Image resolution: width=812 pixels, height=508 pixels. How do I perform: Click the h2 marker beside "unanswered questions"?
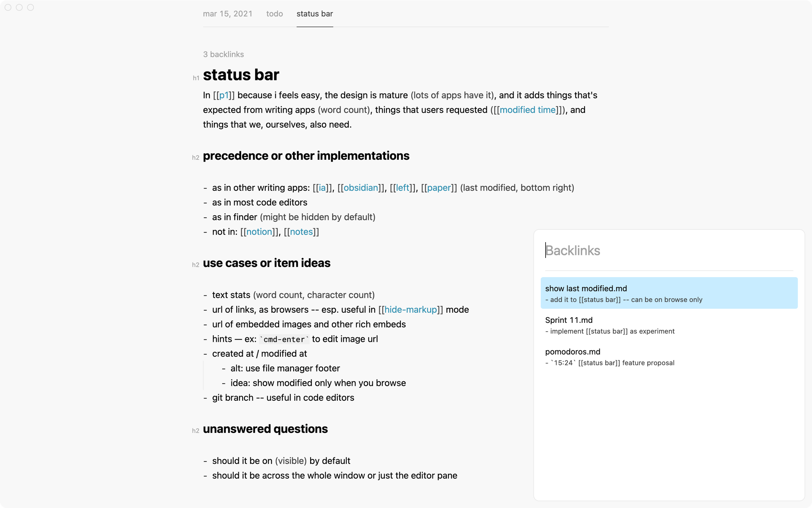(196, 430)
